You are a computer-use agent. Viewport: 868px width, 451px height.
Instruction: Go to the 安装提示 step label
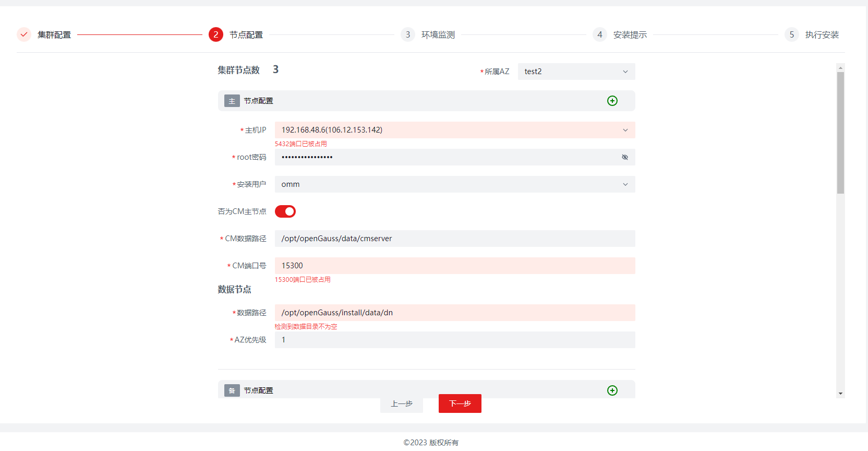[x=630, y=34]
